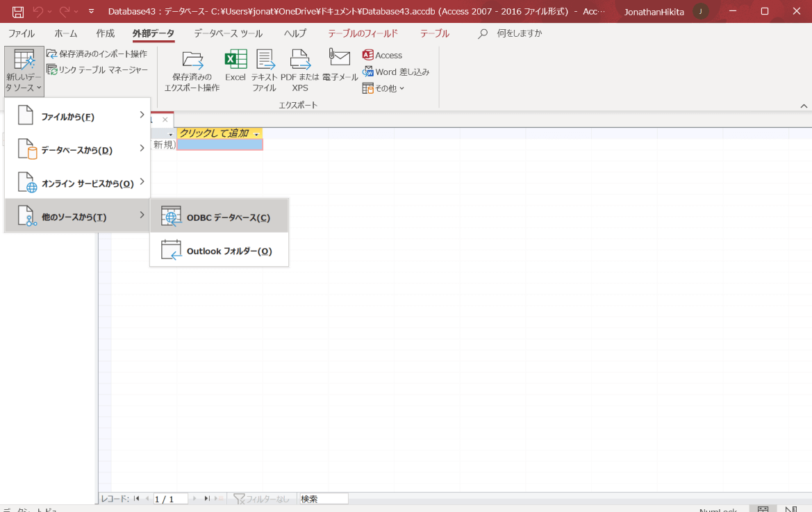
Task: Open ファイルから(F) submenu
Action: 78,116
